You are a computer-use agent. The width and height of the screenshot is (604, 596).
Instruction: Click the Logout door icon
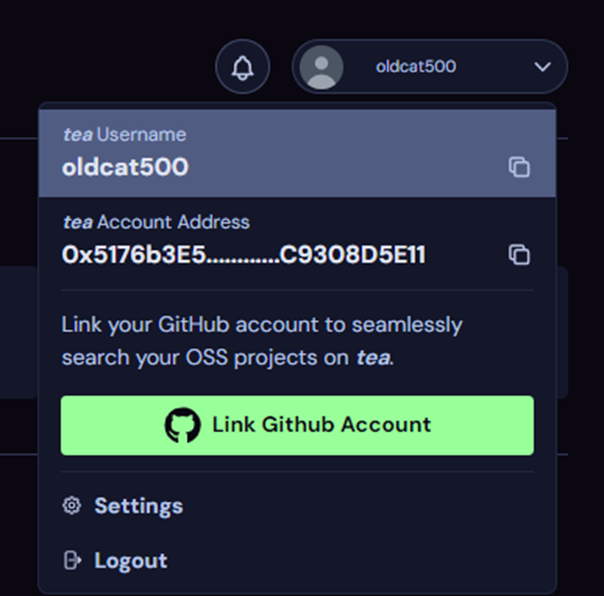pos(71,560)
